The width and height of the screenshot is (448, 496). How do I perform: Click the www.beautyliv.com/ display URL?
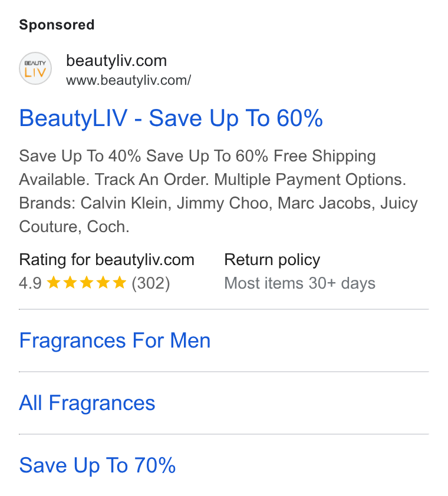click(129, 80)
